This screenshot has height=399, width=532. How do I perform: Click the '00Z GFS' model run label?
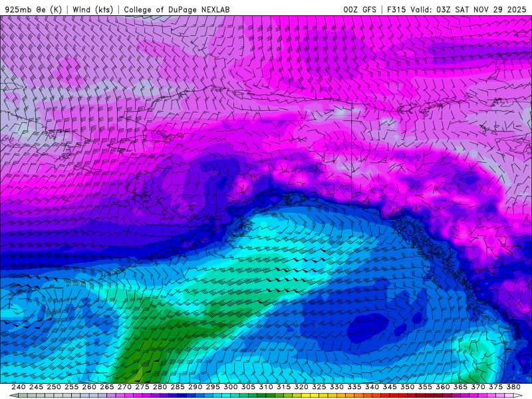(360, 9)
